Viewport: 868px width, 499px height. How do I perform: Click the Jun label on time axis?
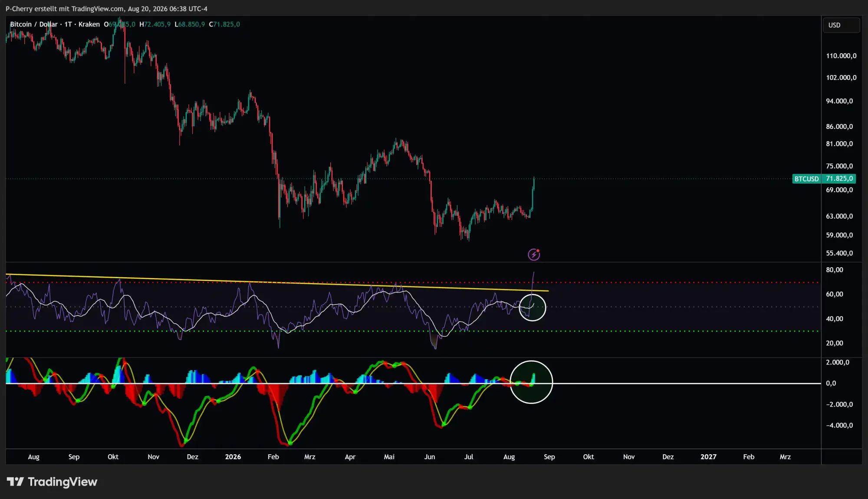pyautogui.click(x=430, y=457)
